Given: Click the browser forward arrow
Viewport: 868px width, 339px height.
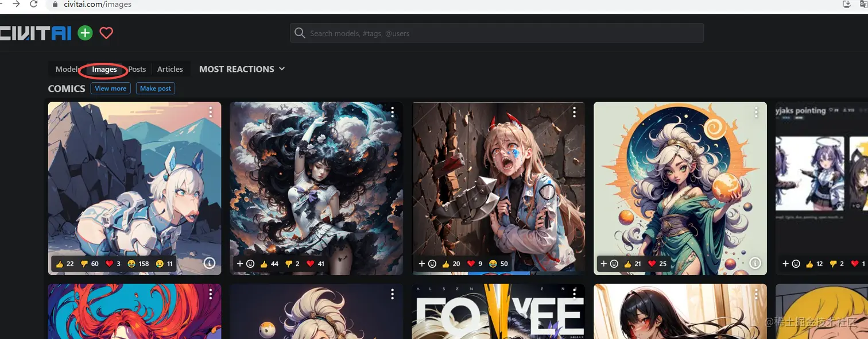Looking at the screenshot, I should click(15, 4).
